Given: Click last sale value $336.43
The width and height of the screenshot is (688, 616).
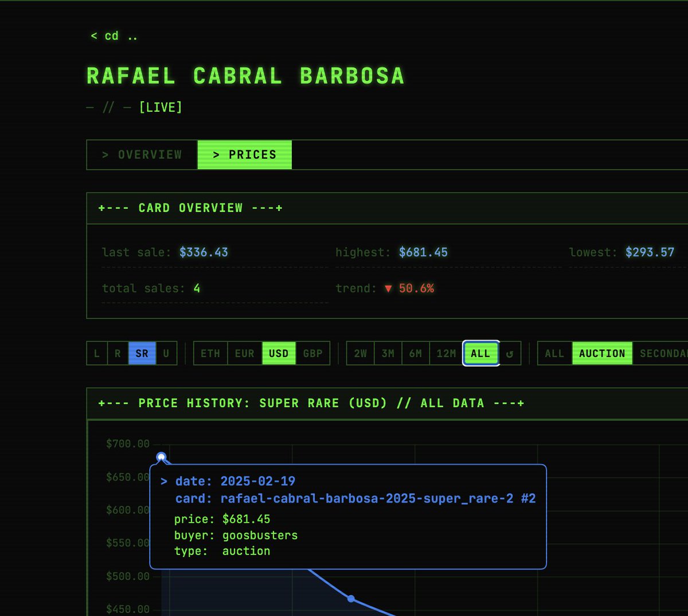Looking at the screenshot, I should [204, 252].
